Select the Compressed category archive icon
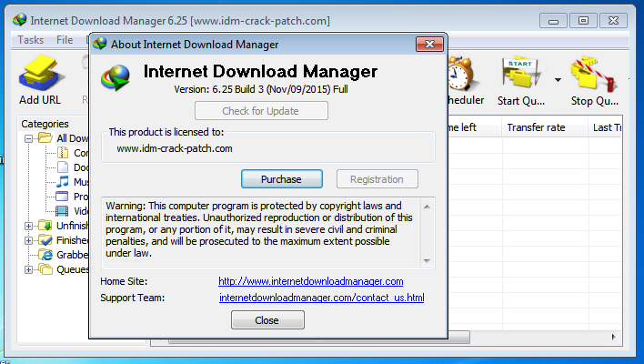Screen dimensions: 644x364 [63, 153]
